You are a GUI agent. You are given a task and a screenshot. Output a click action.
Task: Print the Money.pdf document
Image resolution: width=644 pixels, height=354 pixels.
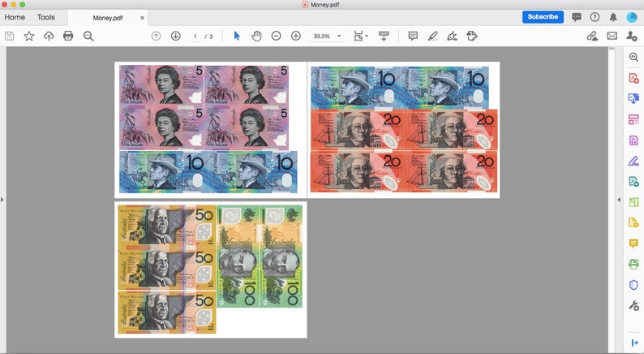point(68,37)
